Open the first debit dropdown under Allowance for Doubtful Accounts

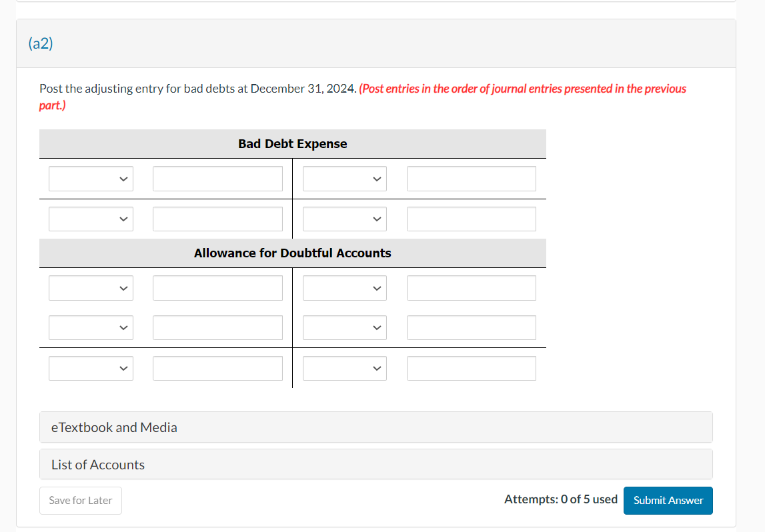(91, 287)
